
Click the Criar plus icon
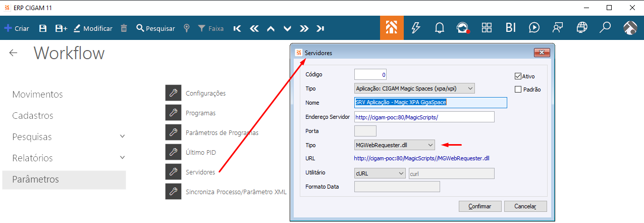8,28
